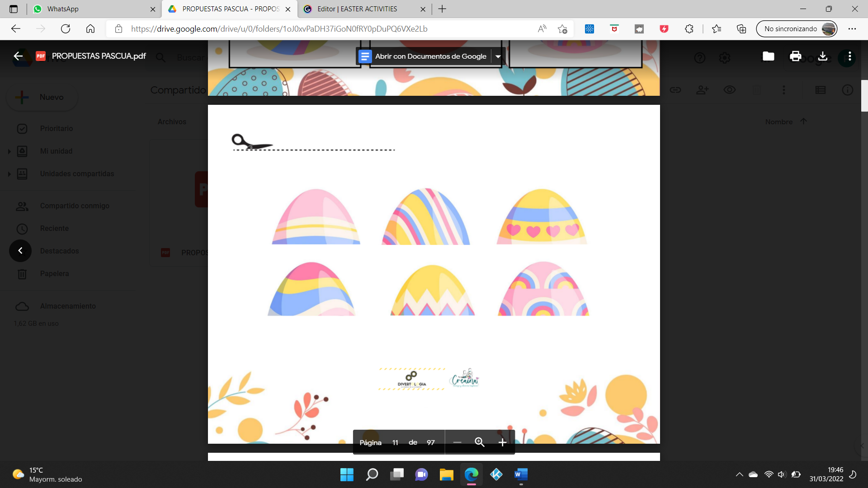Open Word from the taskbar
The width and height of the screenshot is (868, 488).
520,475
